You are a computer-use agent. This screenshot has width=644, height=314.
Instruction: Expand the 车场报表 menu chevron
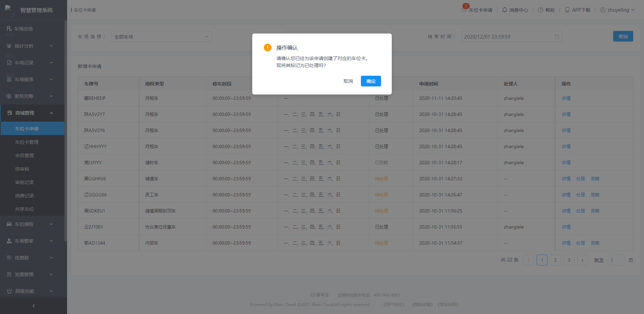click(x=51, y=79)
